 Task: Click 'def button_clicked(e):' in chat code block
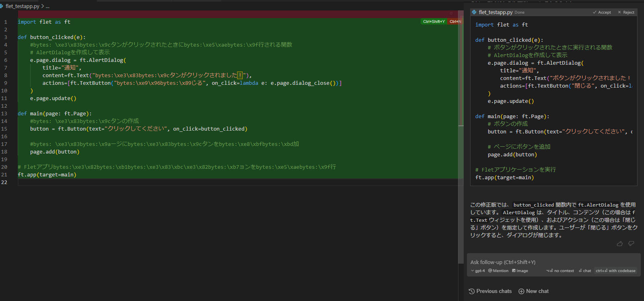coord(509,40)
